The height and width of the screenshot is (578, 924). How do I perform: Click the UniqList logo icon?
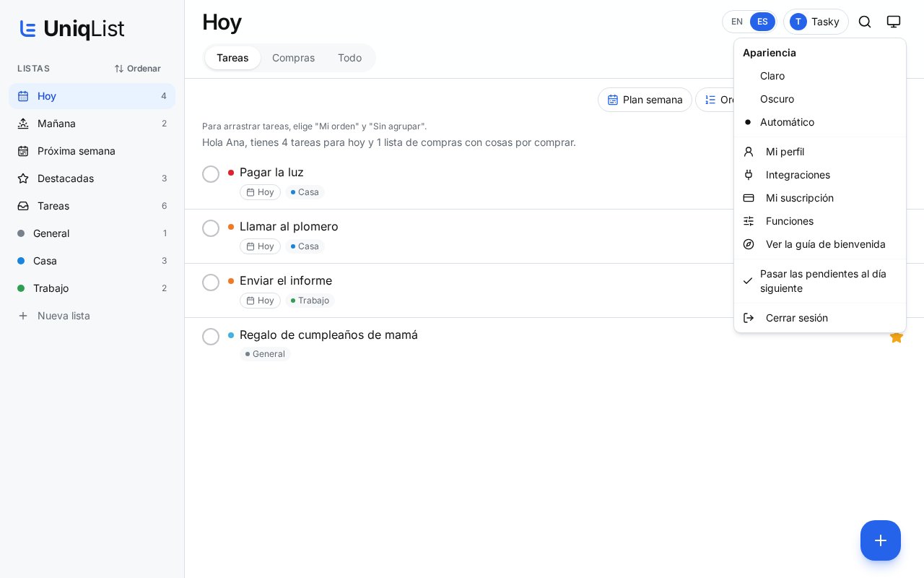(28, 29)
